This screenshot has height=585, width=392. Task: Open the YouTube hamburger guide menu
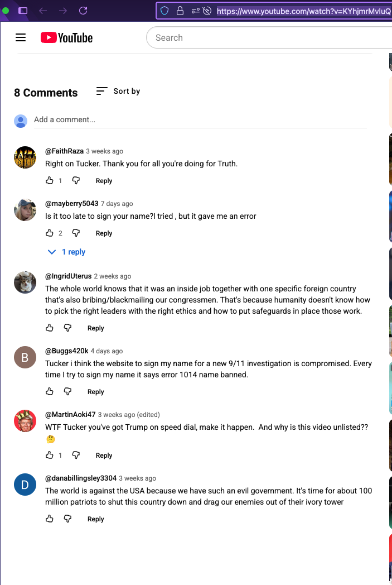click(21, 37)
